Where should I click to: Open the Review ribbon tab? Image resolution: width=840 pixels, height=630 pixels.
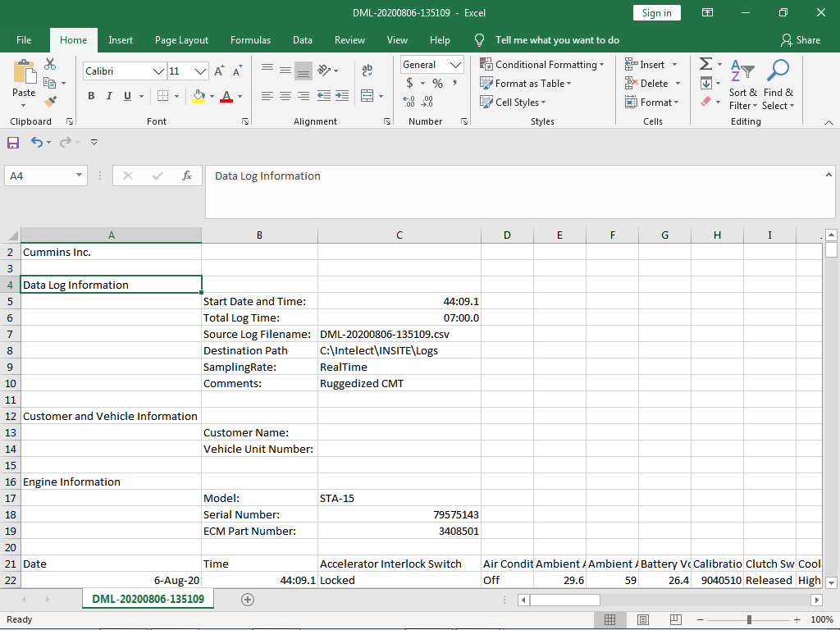click(349, 39)
